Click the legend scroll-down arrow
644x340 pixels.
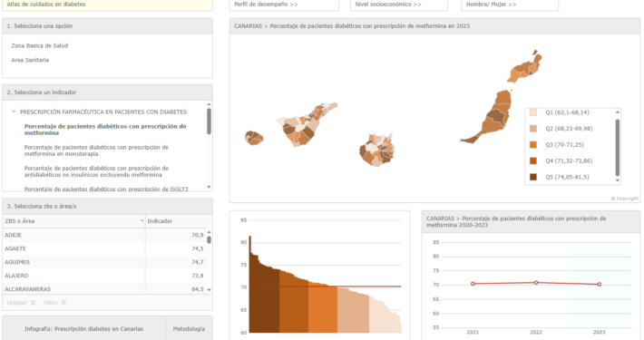tap(618, 180)
